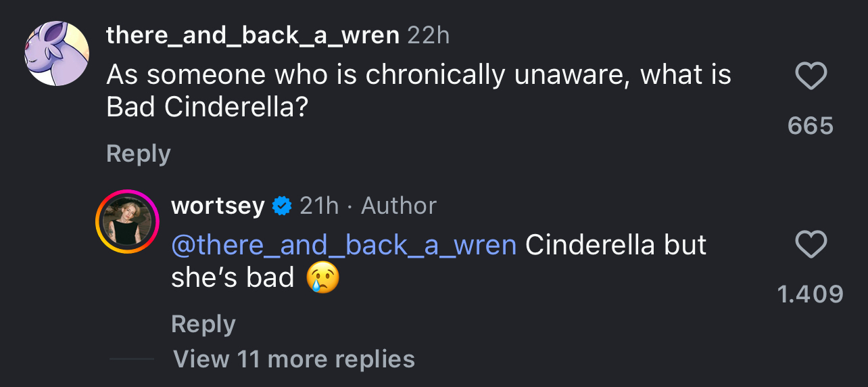Click wortsey's blue verified badge
Screen dimensions: 868x387
tap(281, 206)
